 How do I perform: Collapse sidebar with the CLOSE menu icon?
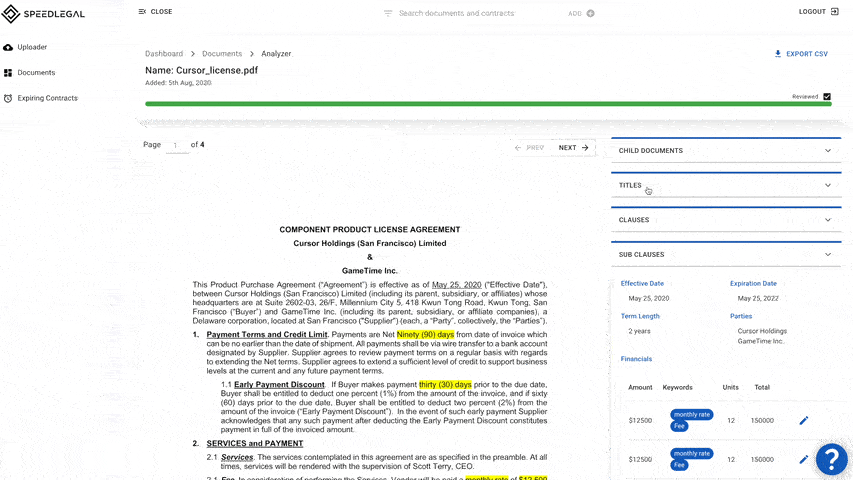(x=142, y=11)
